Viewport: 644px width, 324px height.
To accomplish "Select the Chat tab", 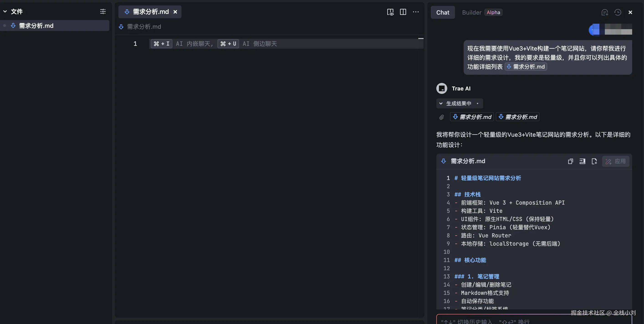I will (x=442, y=13).
